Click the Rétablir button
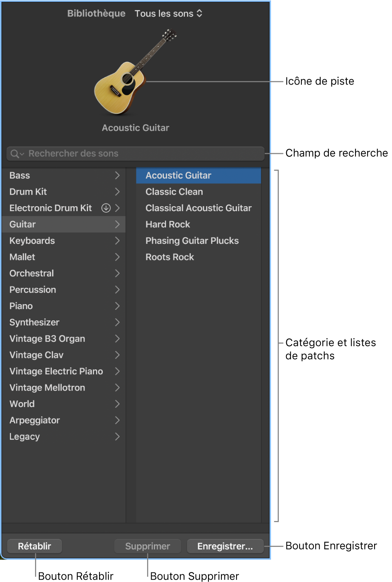This screenshot has height=582, width=392. [35, 546]
